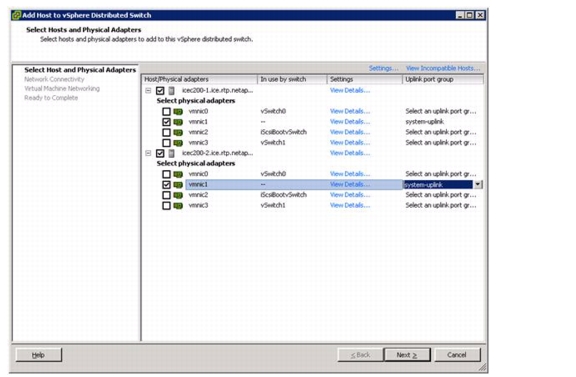Viewport: 576px width, 377px height.
Task: Check vmnic3 checkbox under icec200-1
Action: point(166,143)
